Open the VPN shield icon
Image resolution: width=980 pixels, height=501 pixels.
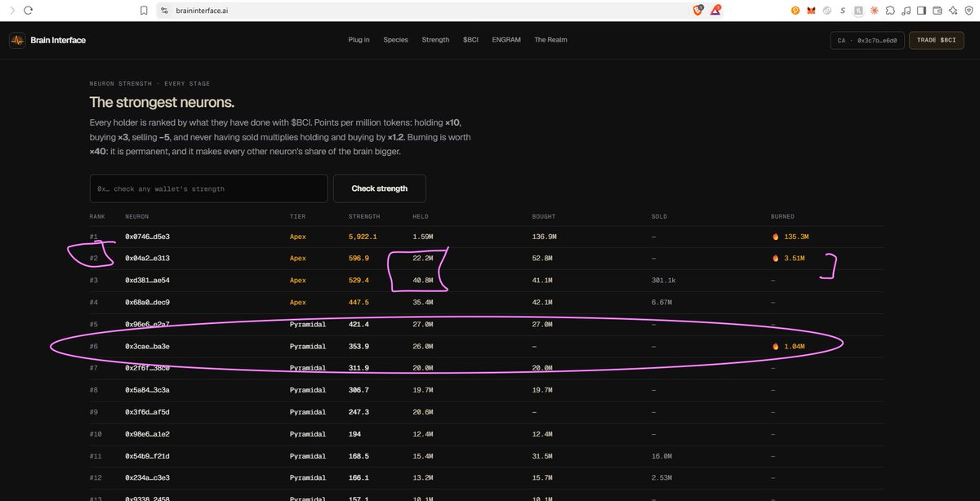click(x=968, y=11)
